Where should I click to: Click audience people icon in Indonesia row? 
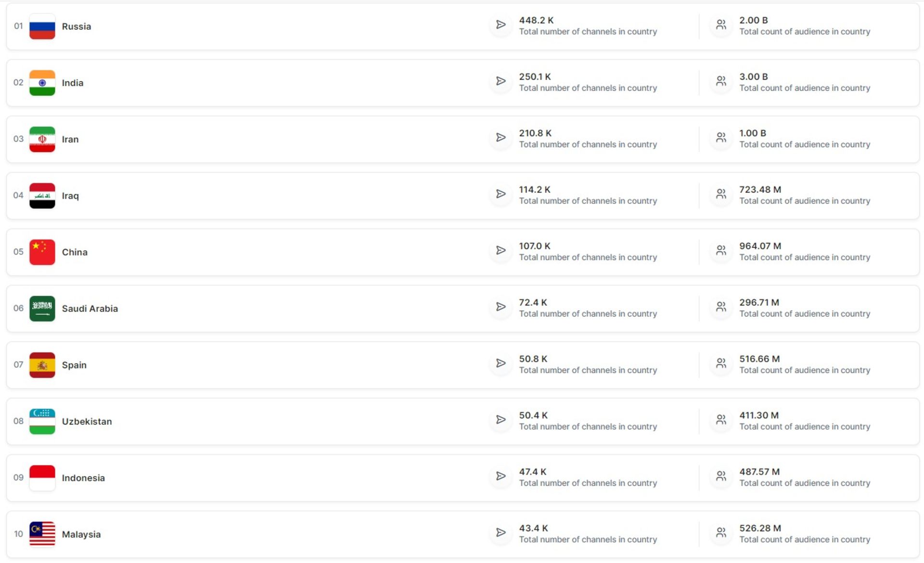point(721,476)
